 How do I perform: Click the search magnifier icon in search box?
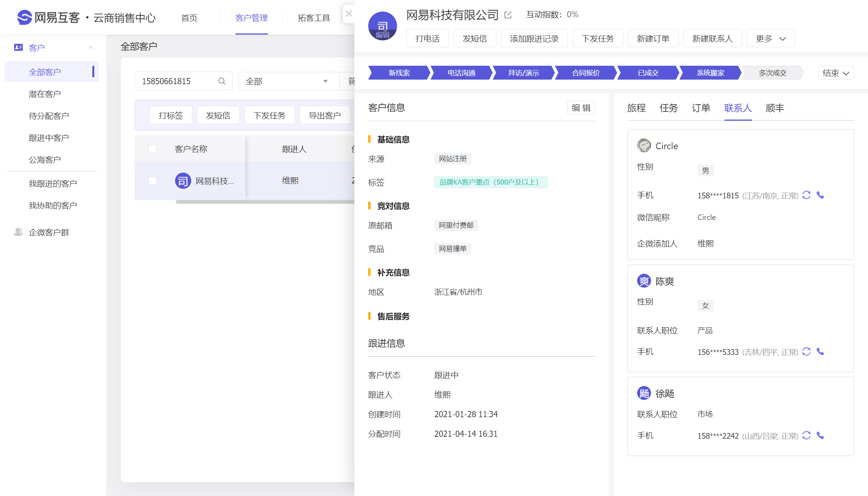click(x=222, y=81)
